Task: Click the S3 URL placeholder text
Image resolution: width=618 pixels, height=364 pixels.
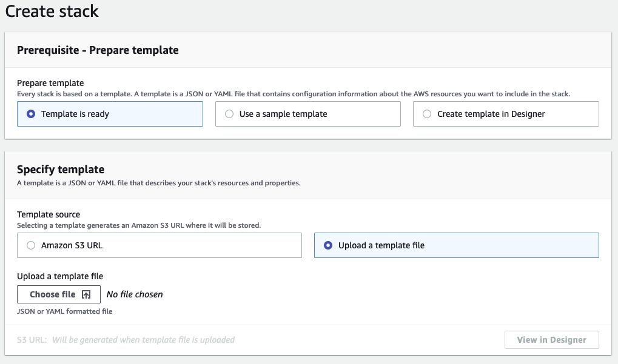Action: (x=143, y=340)
